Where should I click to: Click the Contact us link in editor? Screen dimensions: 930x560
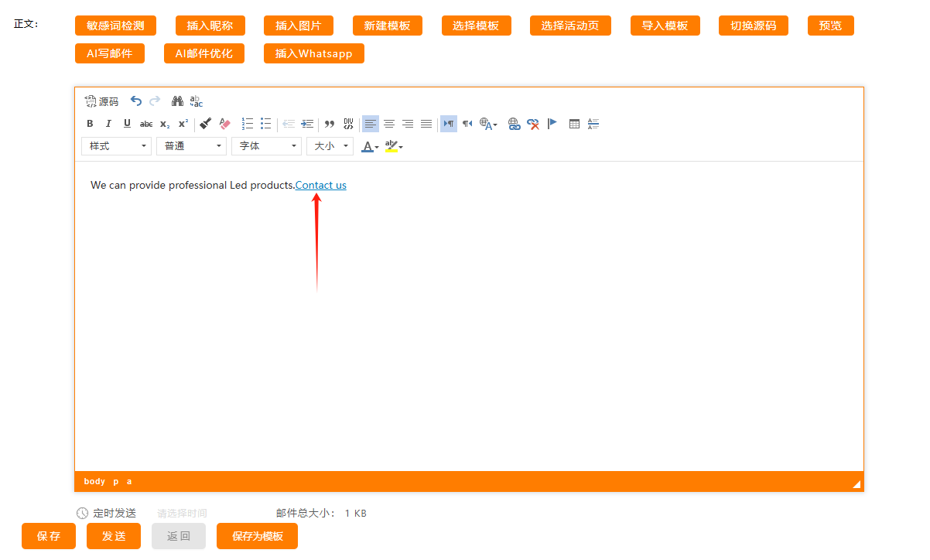pos(321,185)
